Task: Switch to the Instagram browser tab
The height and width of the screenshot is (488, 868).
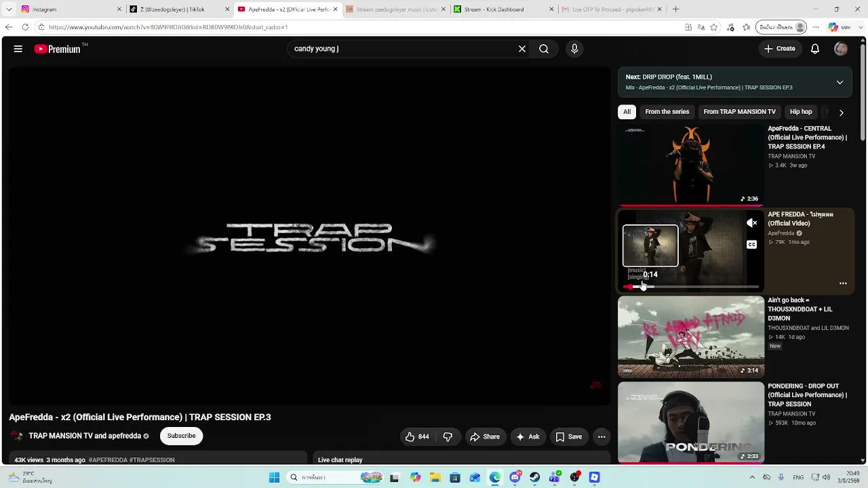Action: [x=71, y=9]
